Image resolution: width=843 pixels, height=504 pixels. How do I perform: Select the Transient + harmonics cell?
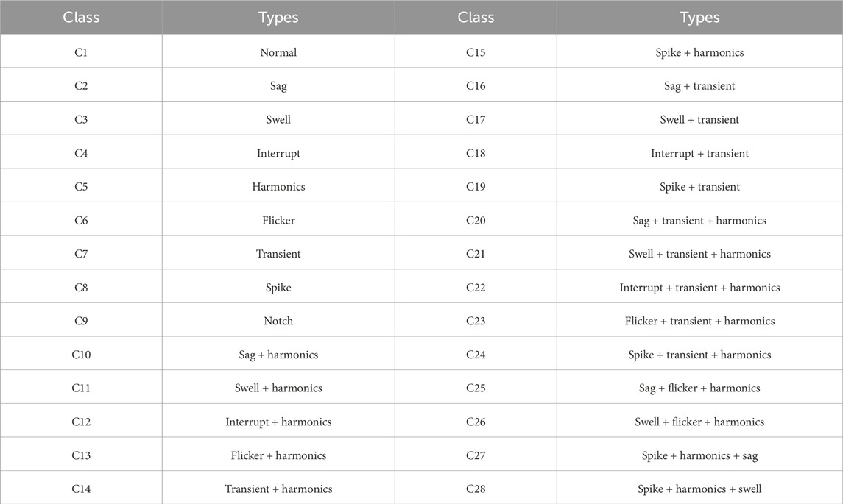(278, 489)
